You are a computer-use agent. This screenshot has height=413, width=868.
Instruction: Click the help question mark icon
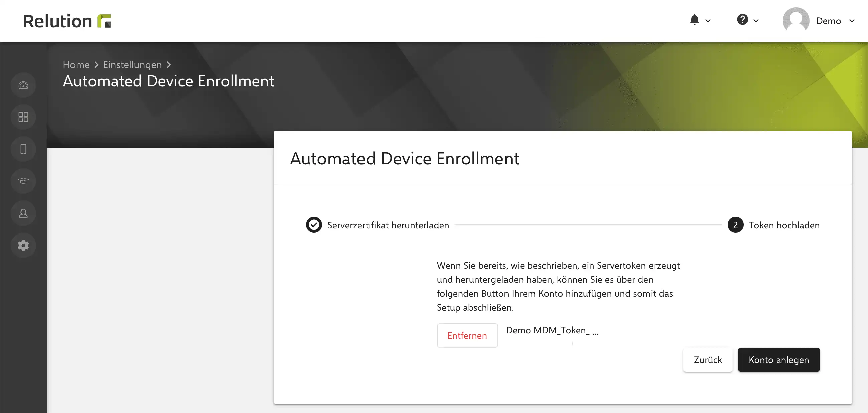pos(742,19)
